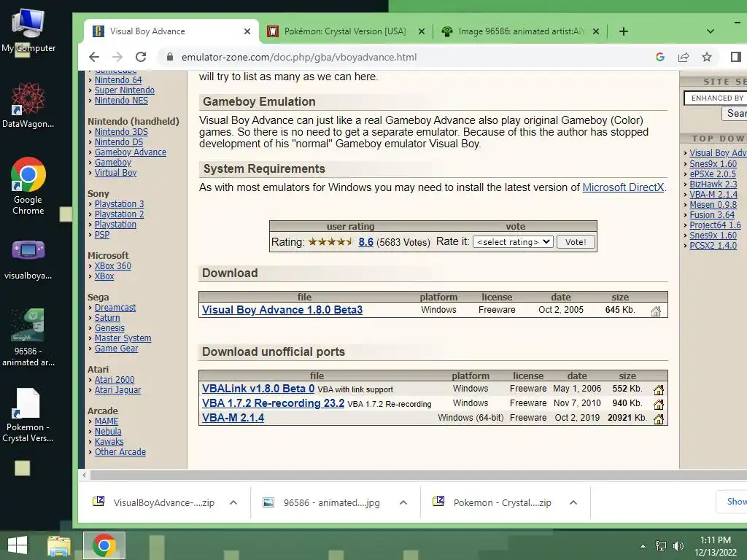
Task: Go back to the previous page
Action: tap(94, 57)
